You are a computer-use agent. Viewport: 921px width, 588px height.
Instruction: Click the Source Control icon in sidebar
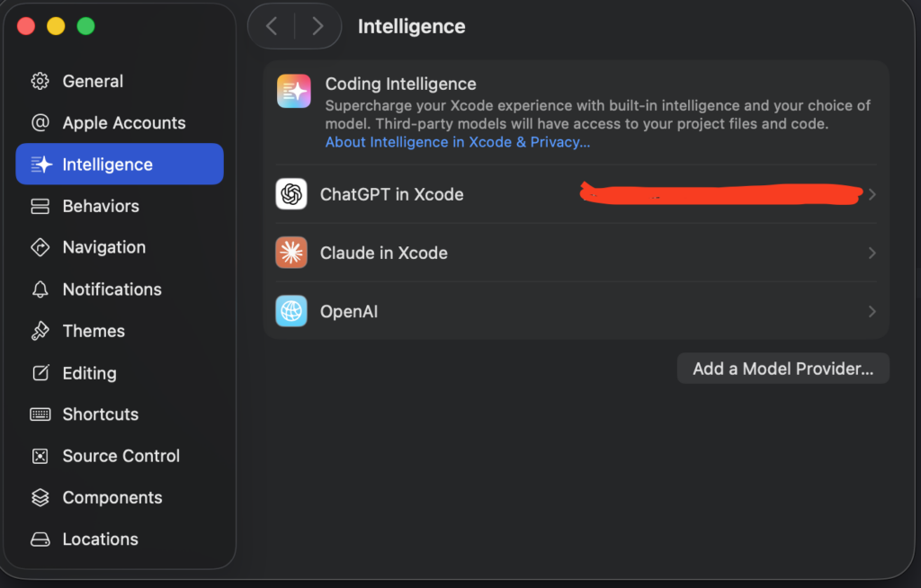point(40,456)
